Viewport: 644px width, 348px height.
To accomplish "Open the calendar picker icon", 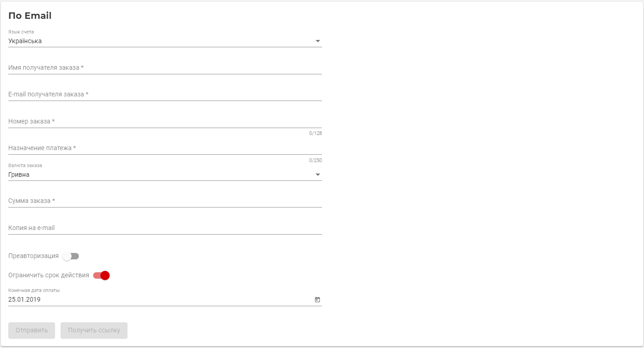I will pos(317,300).
